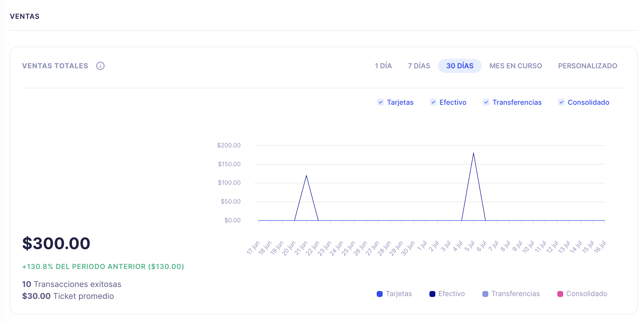Disable the Transferencias checkbox
Screen dimensions: 644x324
(486, 102)
